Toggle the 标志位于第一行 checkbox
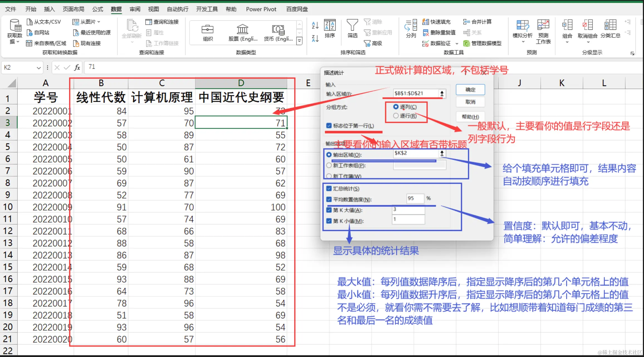 click(329, 126)
